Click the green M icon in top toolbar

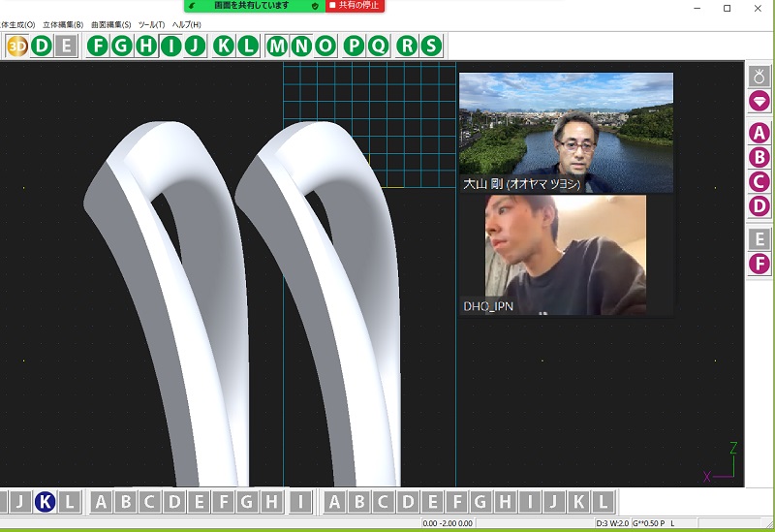pyautogui.click(x=278, y=46)
